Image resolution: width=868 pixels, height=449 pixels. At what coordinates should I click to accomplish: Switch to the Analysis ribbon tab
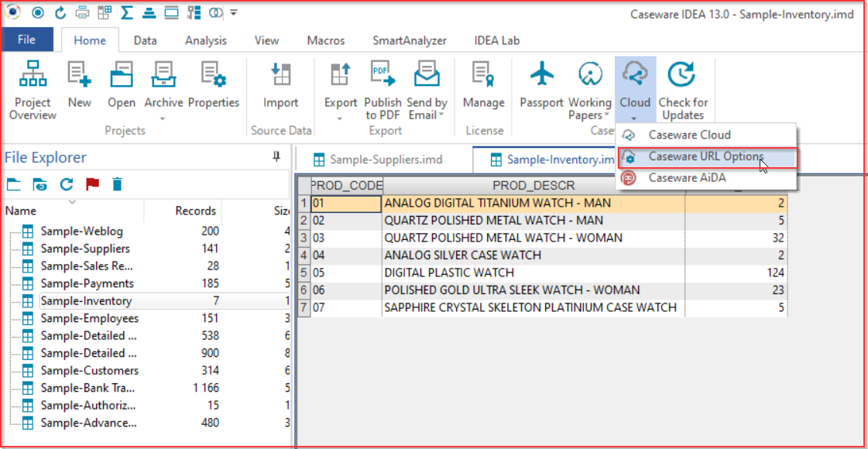(x=206, y=40)
